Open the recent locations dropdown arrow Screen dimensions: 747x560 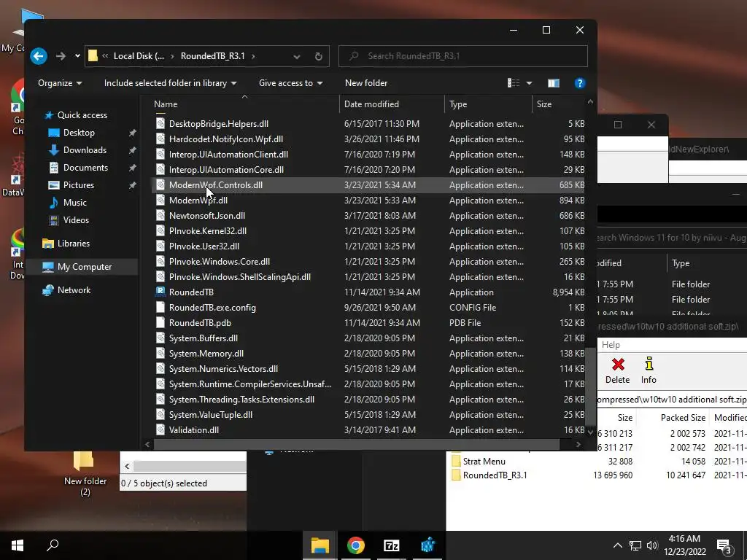click(77, 56)
